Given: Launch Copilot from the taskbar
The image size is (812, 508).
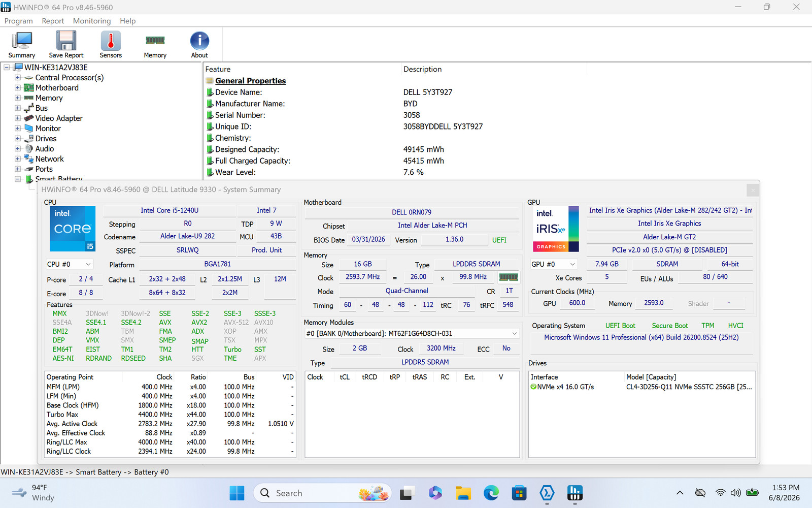Looking at the screenshot, I should (435, 493).
